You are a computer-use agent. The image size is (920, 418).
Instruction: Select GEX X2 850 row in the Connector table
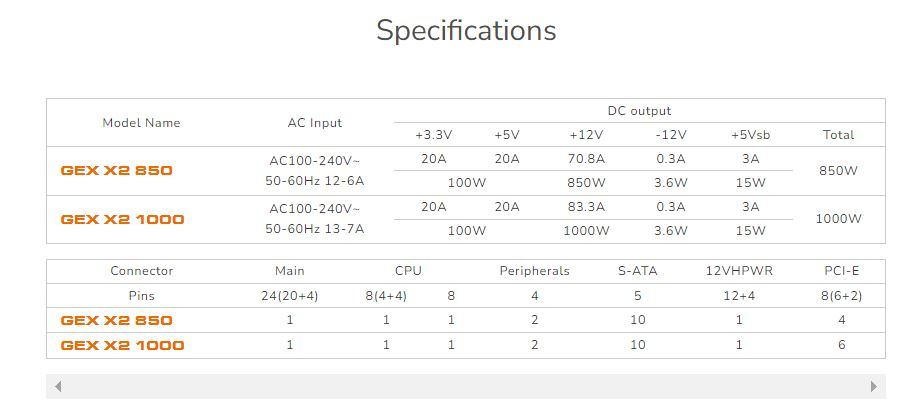click(117, 321)
